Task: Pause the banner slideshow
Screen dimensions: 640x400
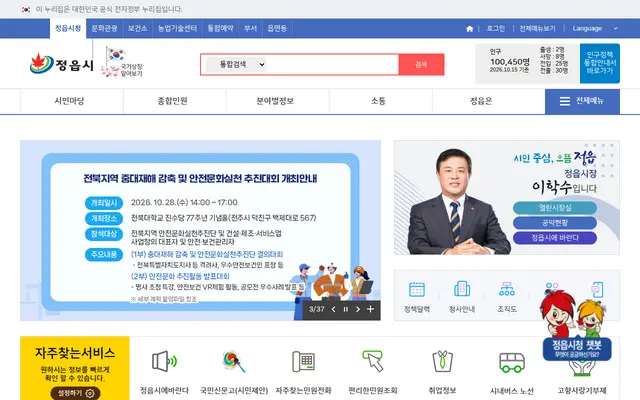Action: click(346, 309)
